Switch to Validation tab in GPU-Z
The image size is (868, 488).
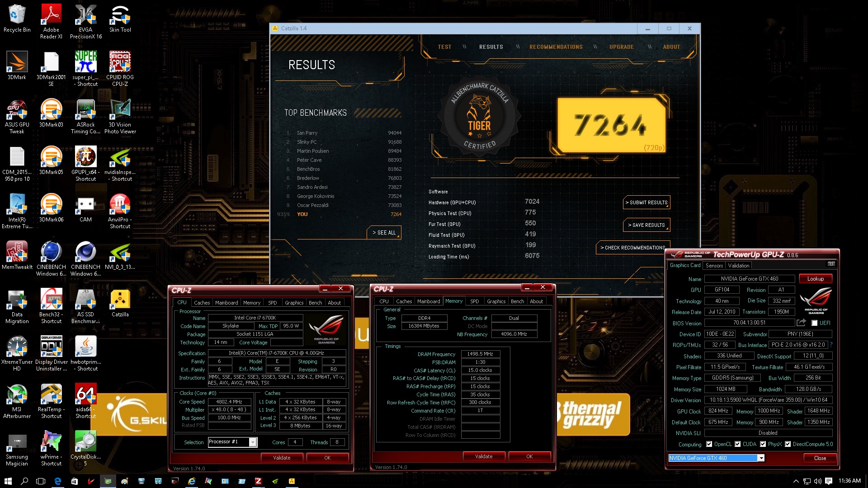[x=739, y=266]
